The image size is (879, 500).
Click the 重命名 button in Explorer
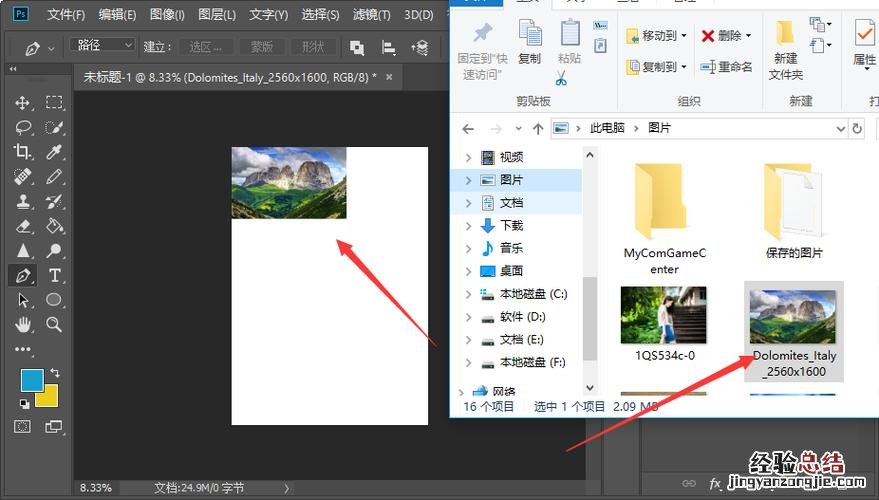[x=726, y=67]
